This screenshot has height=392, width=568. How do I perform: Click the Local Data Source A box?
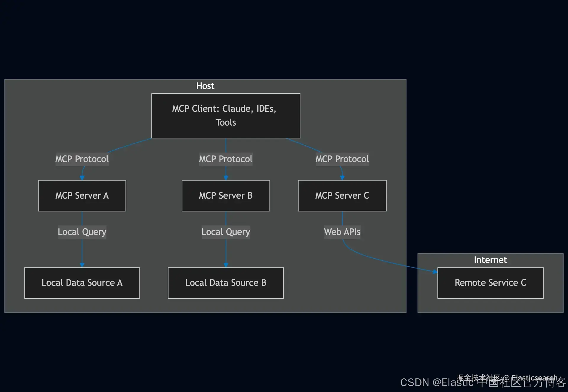click(x=82, y=283)
